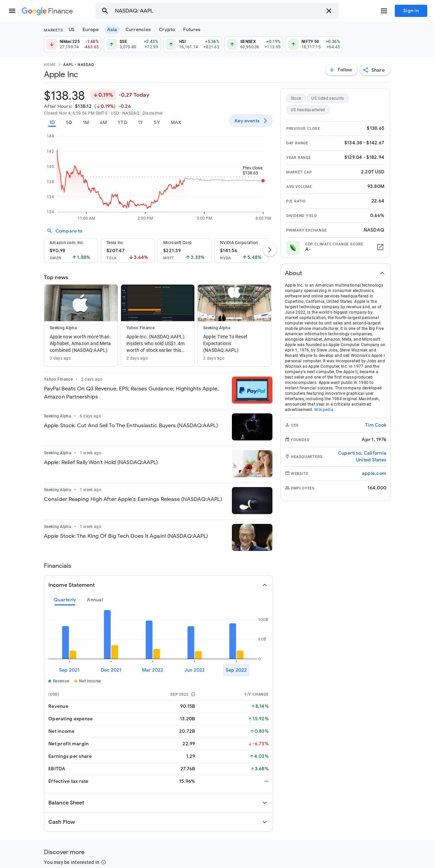Image resolution: width=434 pixels, height=868 pixels.
Task: Open the Microsoft Corp comparison card
Action: point(185,250)
